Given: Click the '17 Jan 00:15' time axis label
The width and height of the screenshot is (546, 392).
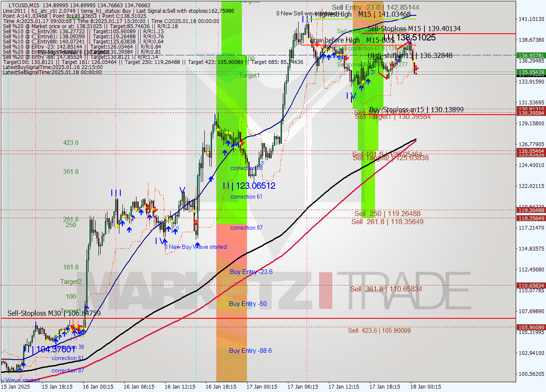Looking at the screenshot, I should (x=262, y=387).
